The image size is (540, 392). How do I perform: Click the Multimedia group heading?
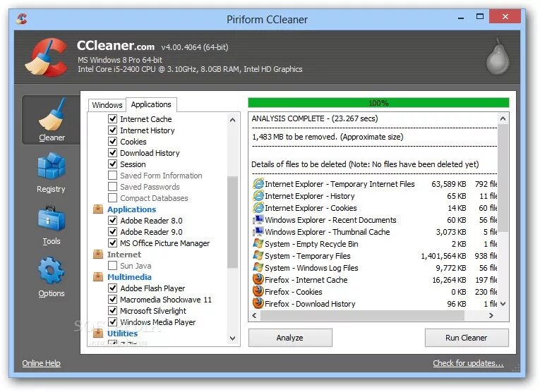pyautogui.click(x=129, y=277)
